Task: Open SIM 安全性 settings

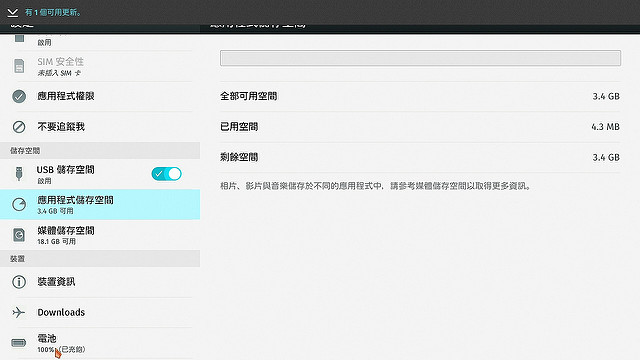Action: pos(100,66)
